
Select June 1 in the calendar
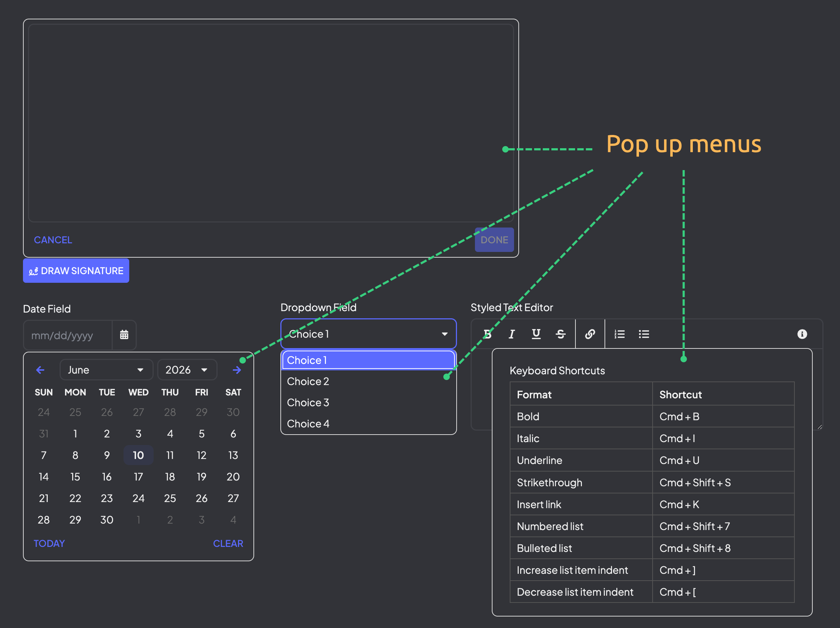75,433
